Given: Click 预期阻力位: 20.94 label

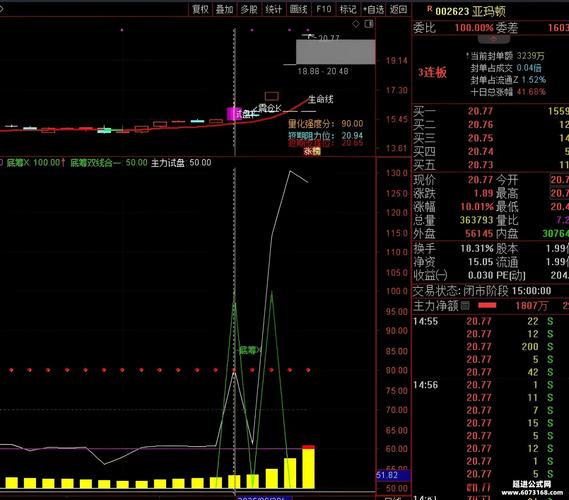Looking at the screenshot, I should [x=326, y=135].
